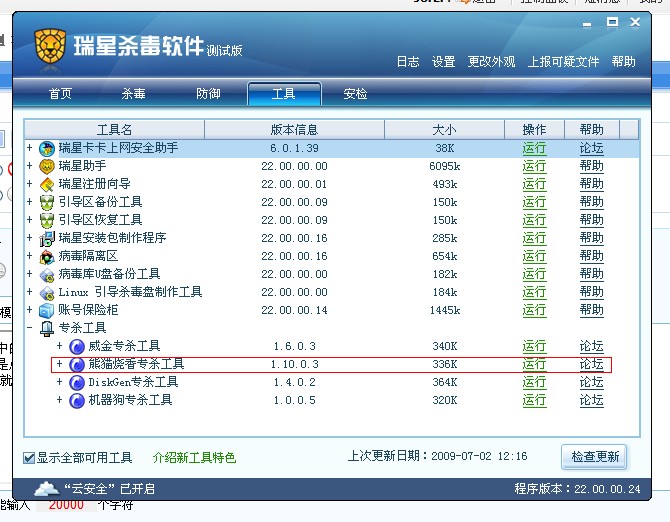Select the 病毒库U盘备份工具 icon
The width and height of the screenshot is (670, 522).
coord(47,275)
